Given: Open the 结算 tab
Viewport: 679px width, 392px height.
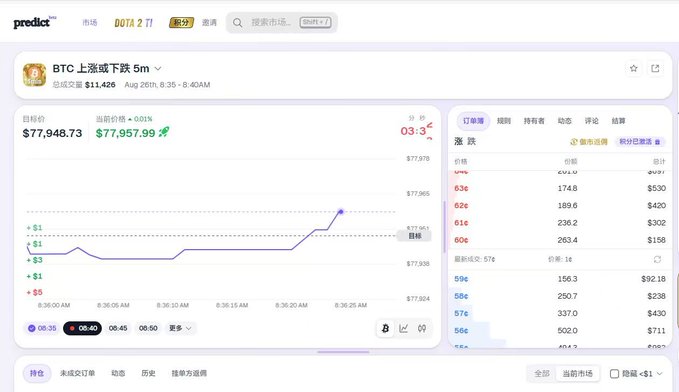Looking at the screenshot, I should pos(618,121).
